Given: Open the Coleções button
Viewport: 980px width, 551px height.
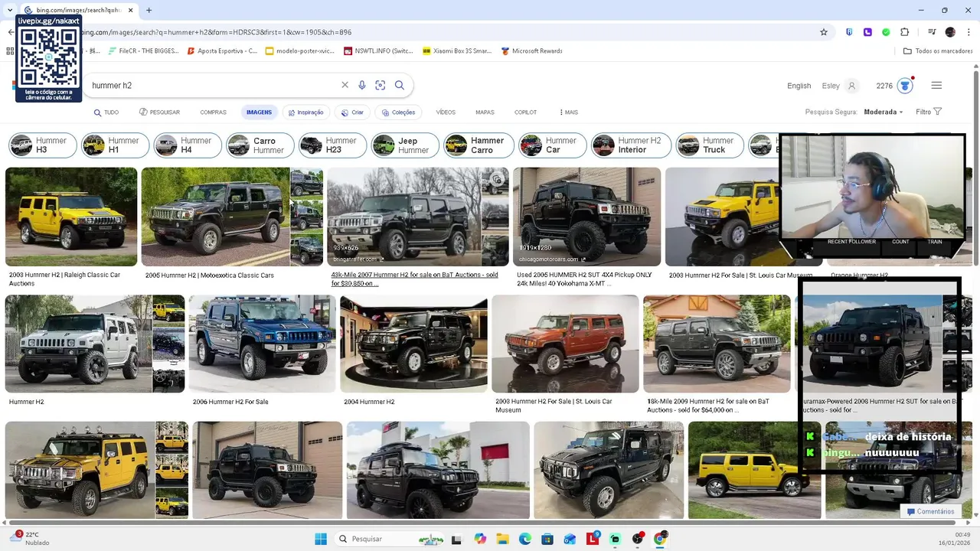Looking at the screenshot, I should [398, 112].
